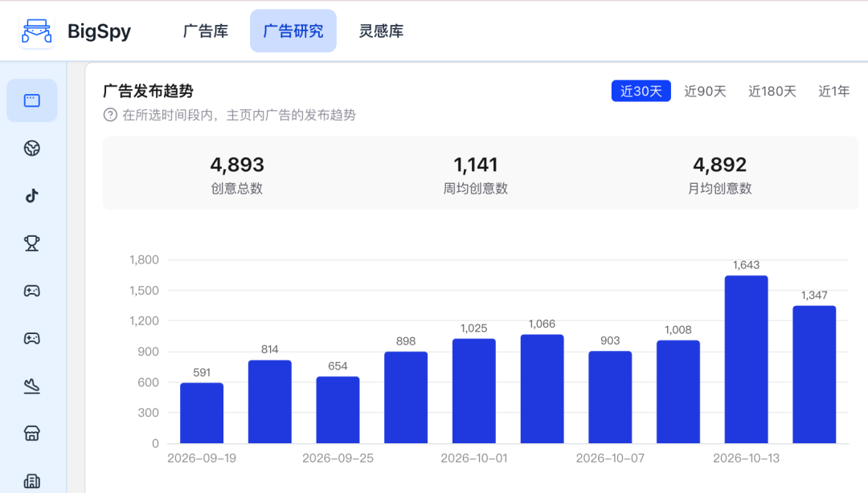Click the 1,500 y-axis label
The width and height of the screenshot is (868, 493).
point(144,291)
